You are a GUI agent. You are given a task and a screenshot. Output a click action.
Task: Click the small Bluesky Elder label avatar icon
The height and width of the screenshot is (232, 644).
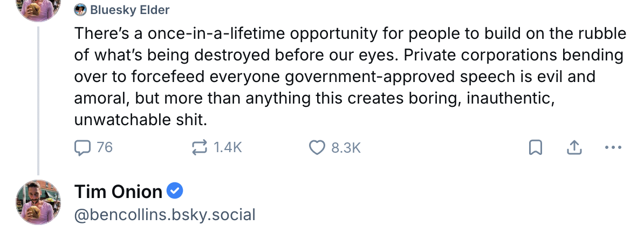81,10
